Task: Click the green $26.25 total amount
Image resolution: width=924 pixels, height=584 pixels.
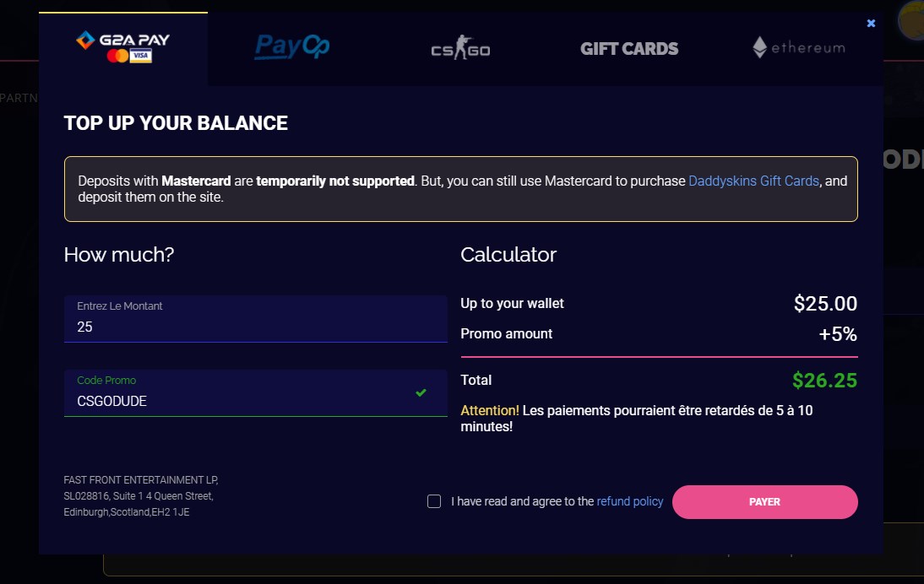Action: (x=824, y=380)
